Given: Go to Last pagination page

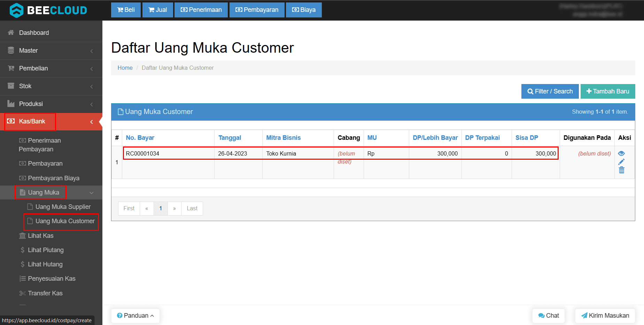Looking at the screenshot, I should click(192, 209).
